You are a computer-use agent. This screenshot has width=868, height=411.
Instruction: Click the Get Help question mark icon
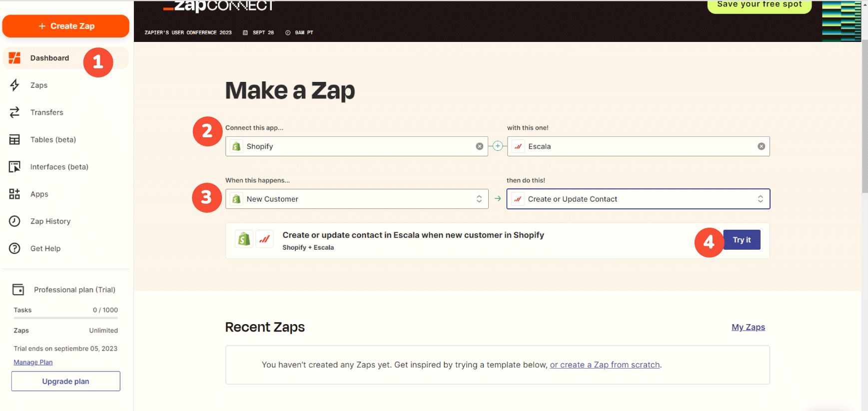coord(14,248)
